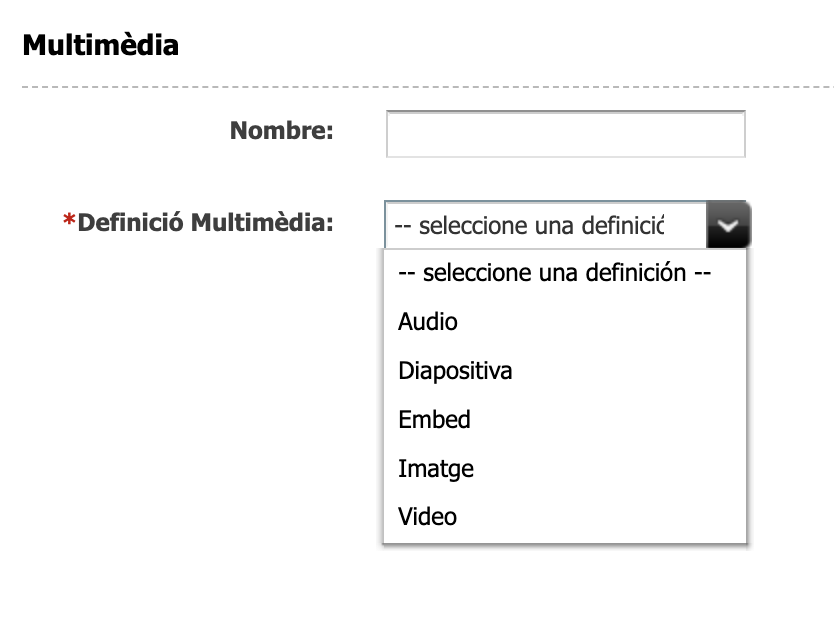Click the Multimèdia section heading
Viewport: 834px width, 640px height.
pyautogui.click(x=100, y=45)
